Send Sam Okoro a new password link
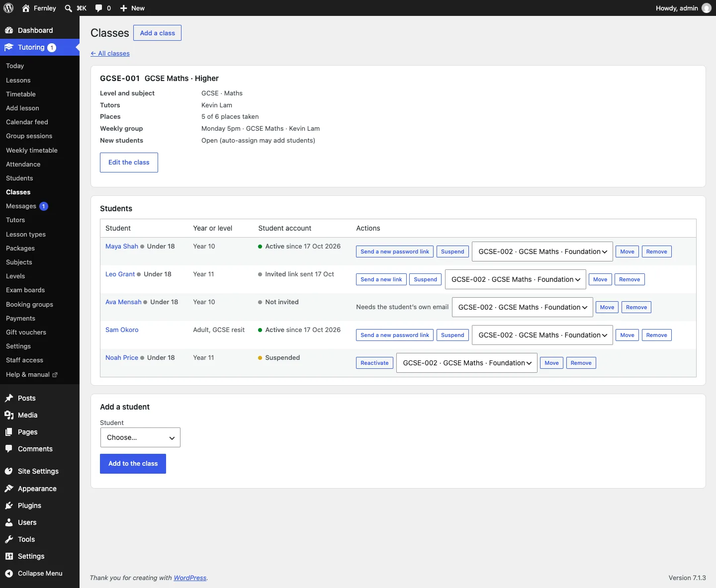 point(395,335)
